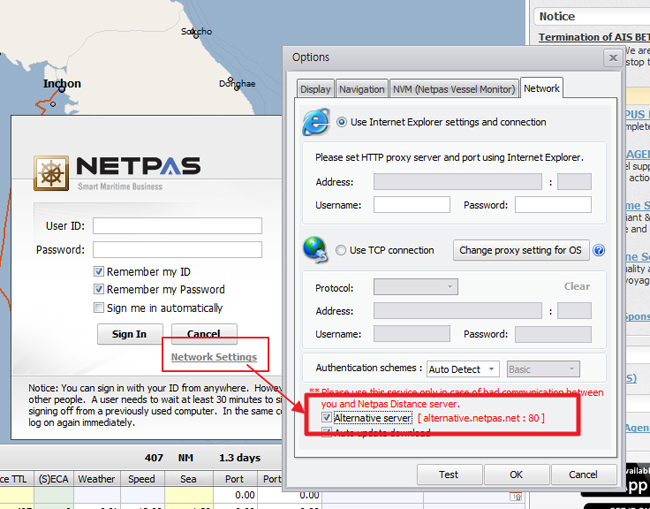Click alternative.netpas.net : 80 text
This screenshot has width=650, height=509.
(x=481, y=418)
